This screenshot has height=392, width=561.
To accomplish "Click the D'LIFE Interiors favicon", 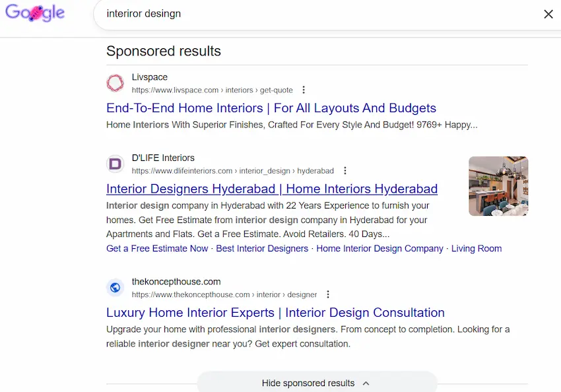I will [x=115, y=164].
